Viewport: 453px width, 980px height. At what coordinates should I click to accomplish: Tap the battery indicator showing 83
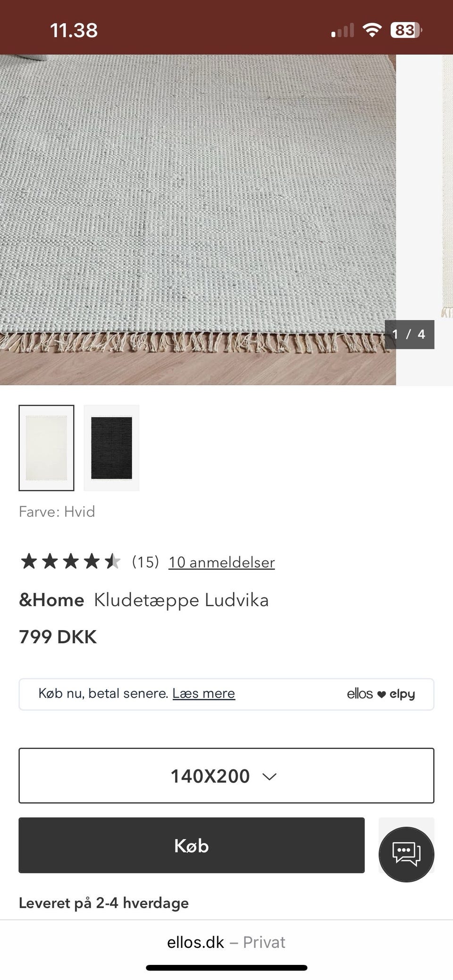click(x=406, y=31)
